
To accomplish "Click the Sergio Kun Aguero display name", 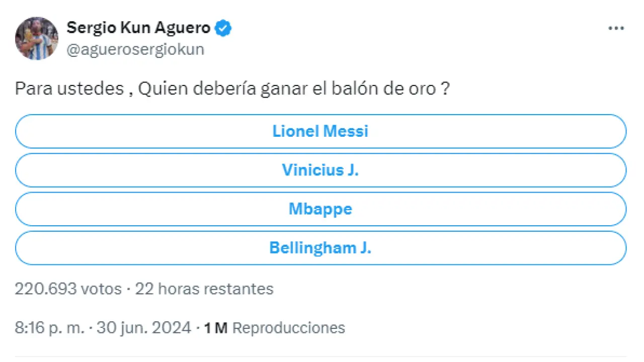I will pos(138,28).
